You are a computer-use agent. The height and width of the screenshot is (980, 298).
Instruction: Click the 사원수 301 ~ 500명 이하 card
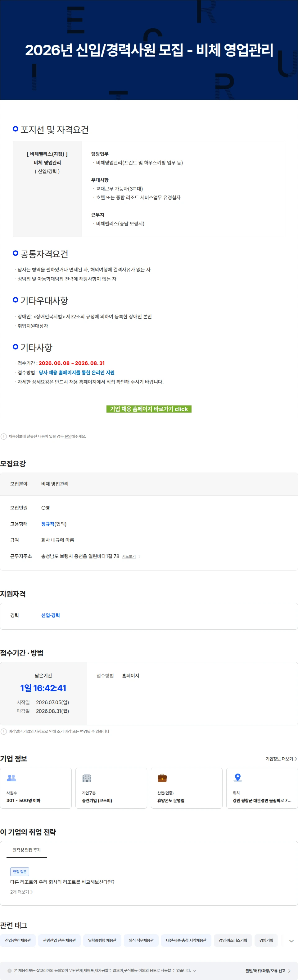[36, 788]
